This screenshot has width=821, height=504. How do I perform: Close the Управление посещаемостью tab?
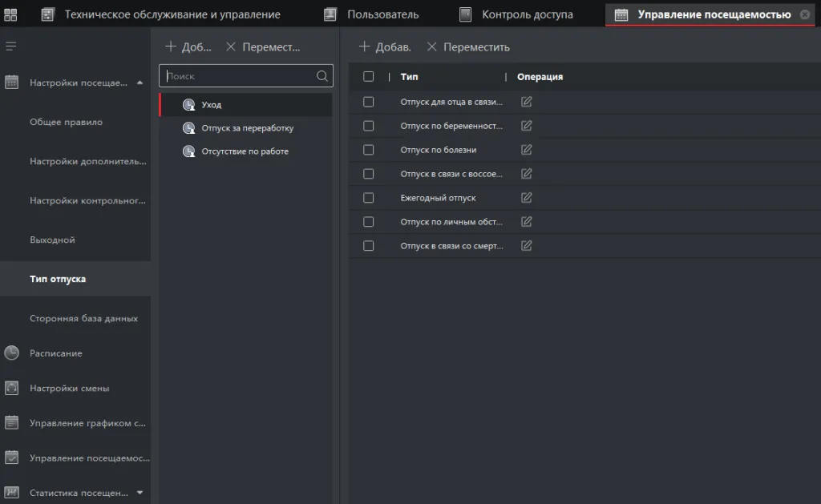point(805,14)
